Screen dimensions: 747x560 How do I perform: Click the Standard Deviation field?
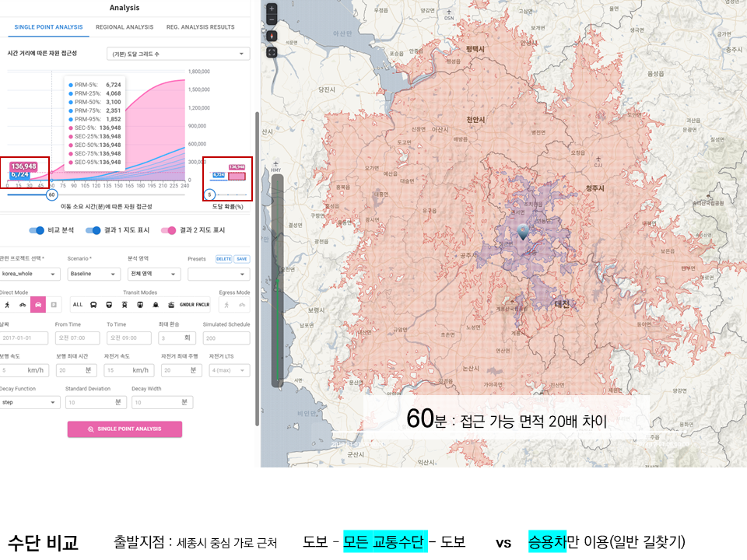tap(96, 402)
